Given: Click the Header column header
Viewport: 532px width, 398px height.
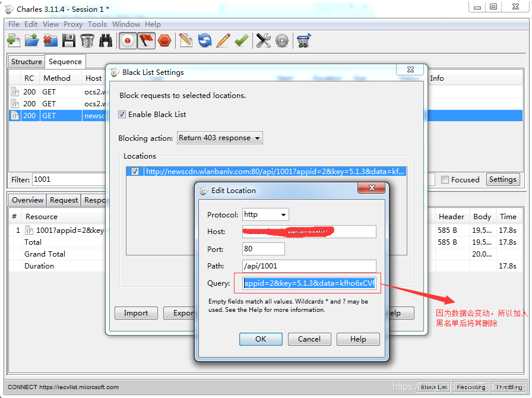Looking at the screenshot, I should point(451,217).
